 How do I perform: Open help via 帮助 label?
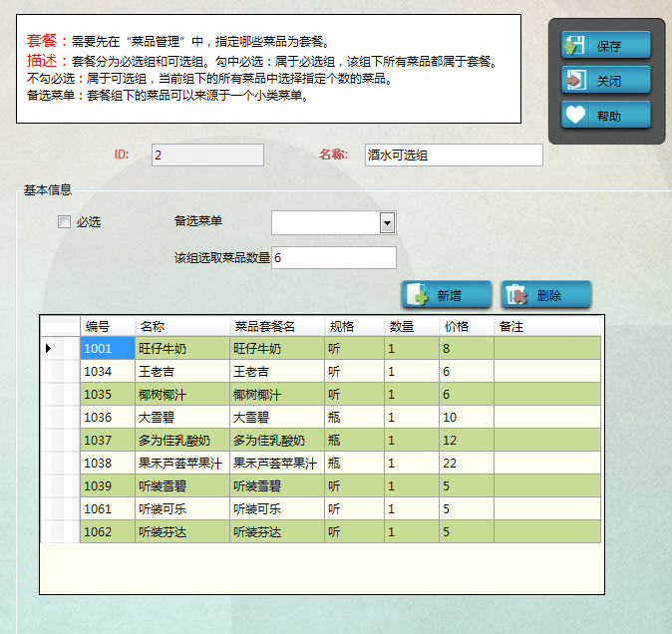[x=608, y=116]
